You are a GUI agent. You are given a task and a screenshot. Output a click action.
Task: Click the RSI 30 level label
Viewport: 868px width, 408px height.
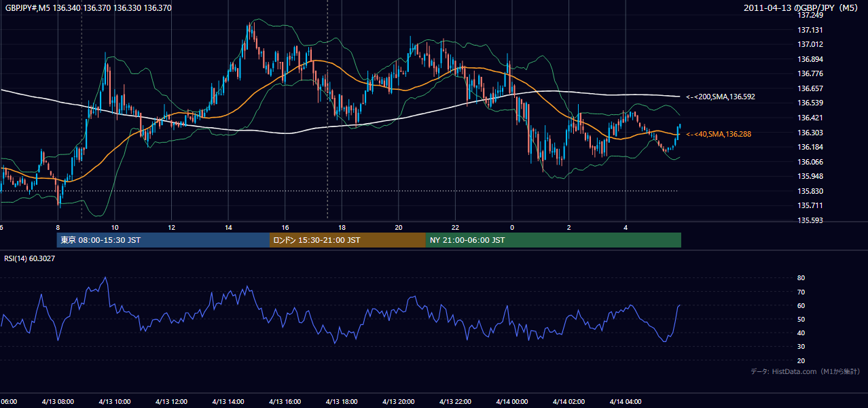pyautogui.click(x=801, y=347)
